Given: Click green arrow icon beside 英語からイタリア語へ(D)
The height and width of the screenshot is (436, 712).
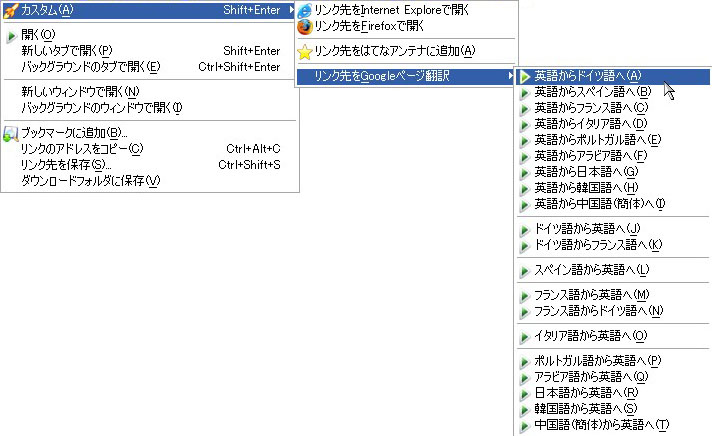Looking at the screenshot, I should point(525,124).
